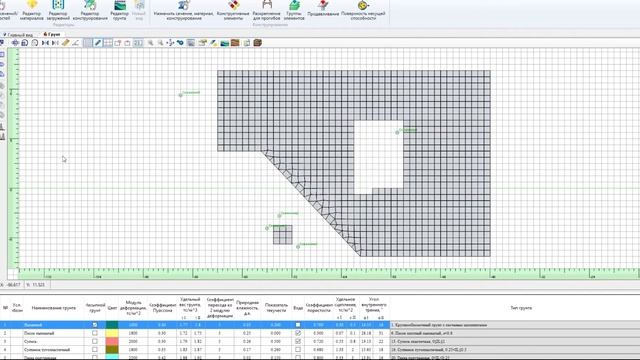The image size is (640, 360).
Task: Click modulus value 1800 for Песок пылеватый
Action: coord(133,333)
